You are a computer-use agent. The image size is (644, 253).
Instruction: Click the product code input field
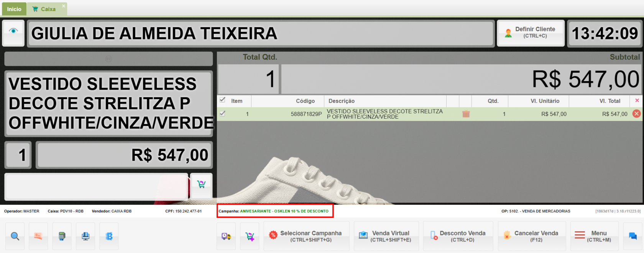97,186
